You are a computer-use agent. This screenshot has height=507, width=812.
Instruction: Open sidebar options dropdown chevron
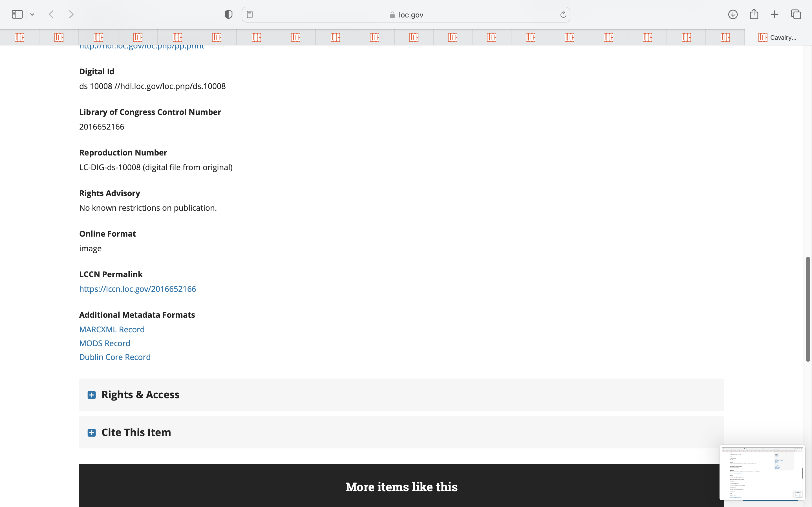pyautogui.click(x=32, y=14)
